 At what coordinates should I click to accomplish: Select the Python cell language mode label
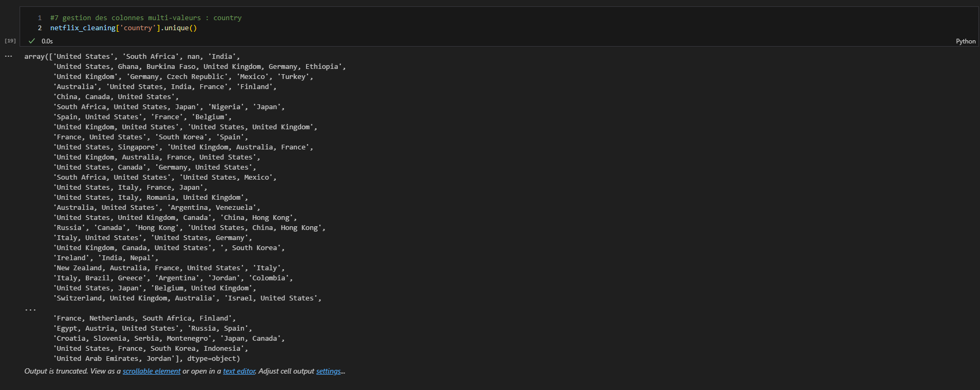[965, 41]
